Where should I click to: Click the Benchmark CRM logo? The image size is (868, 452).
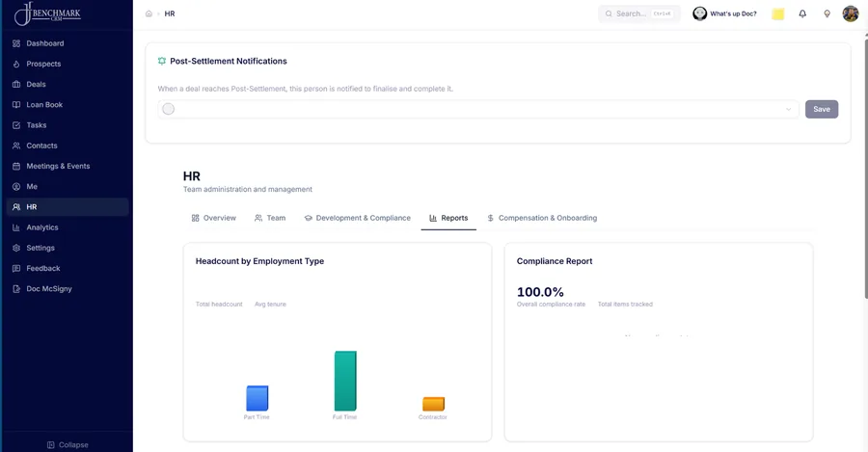tap(47, 13)
